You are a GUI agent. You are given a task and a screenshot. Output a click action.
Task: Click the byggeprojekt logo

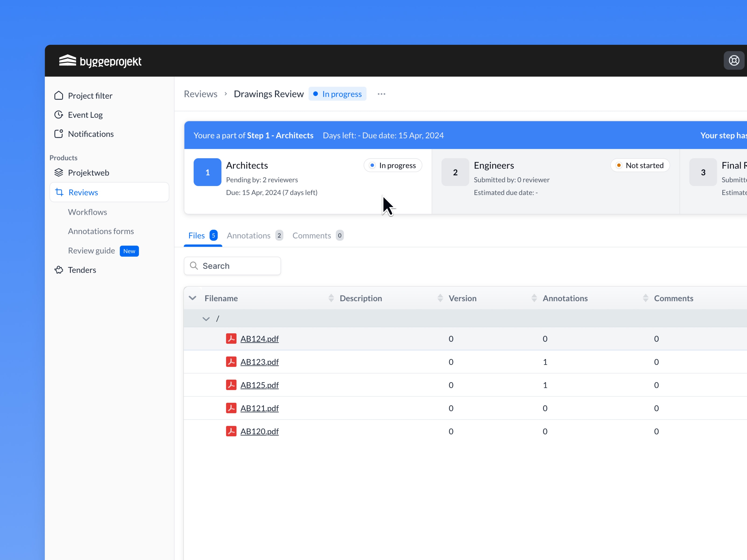[100, 61]
